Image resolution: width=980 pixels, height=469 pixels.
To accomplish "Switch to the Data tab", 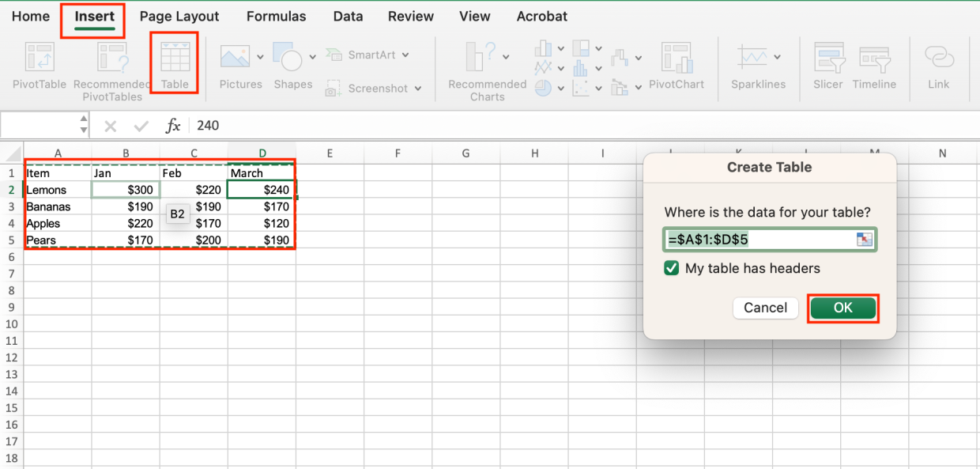I will (349, 16).
